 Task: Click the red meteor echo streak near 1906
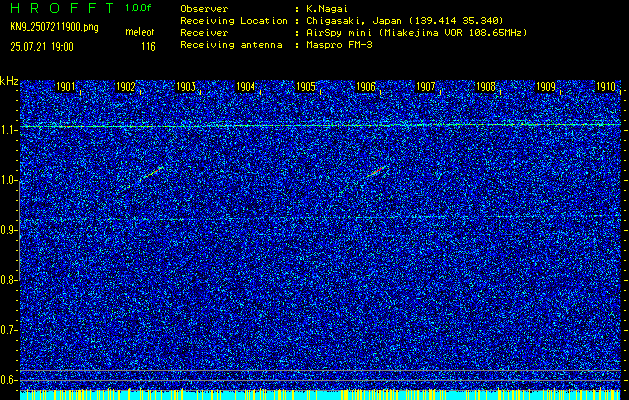click(376, 171)
